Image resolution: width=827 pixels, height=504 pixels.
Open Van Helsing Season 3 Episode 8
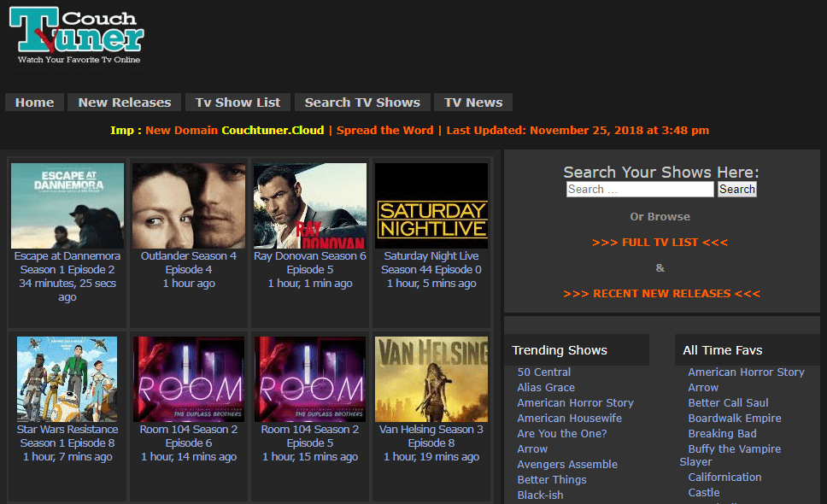[431, 378]
